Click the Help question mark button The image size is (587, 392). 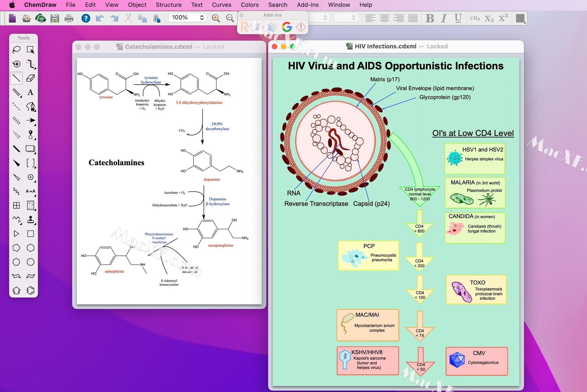coord(86,18)
